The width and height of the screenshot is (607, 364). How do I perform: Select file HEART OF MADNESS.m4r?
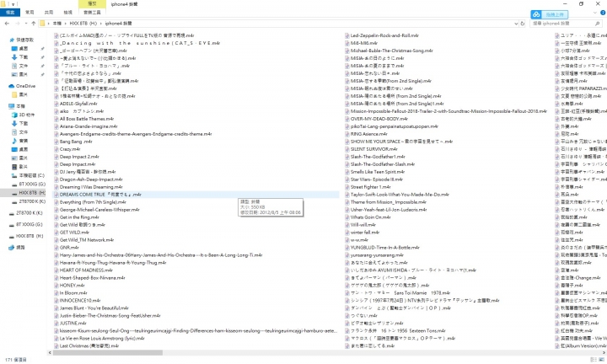(x=86, y=270)
